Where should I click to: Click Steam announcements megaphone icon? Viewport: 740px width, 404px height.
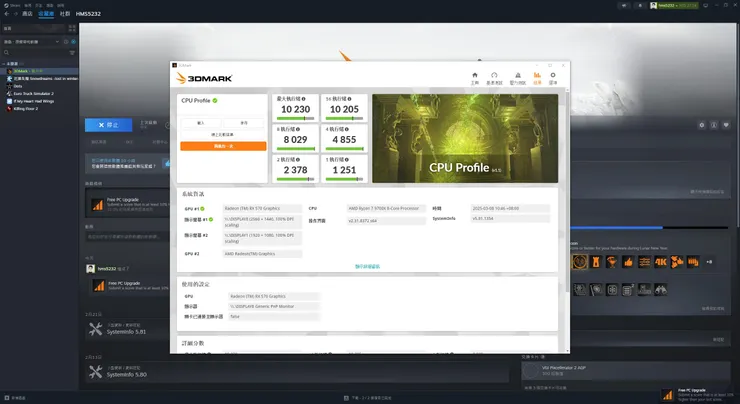(x=624, y=6)
